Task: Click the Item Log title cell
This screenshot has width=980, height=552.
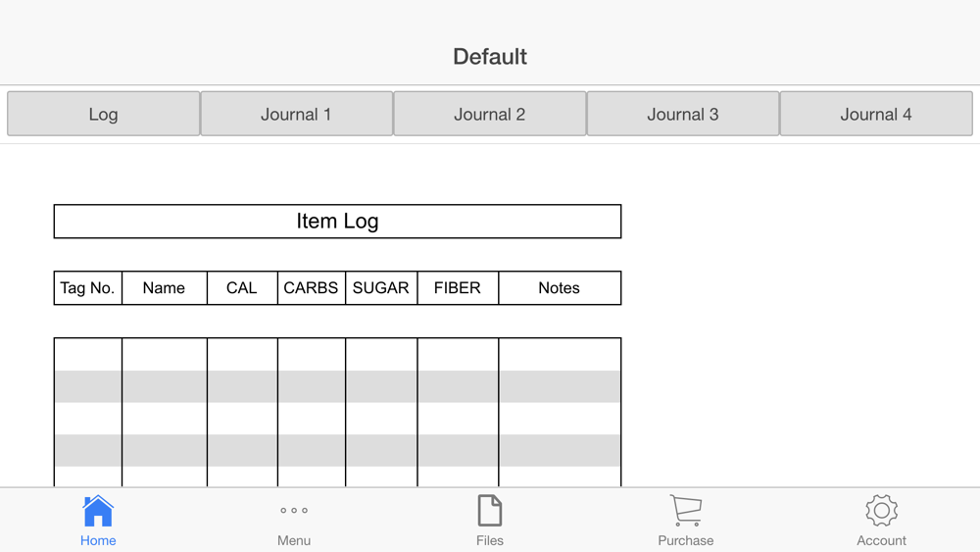Action: pyautogui.click(x=337, y=222)
